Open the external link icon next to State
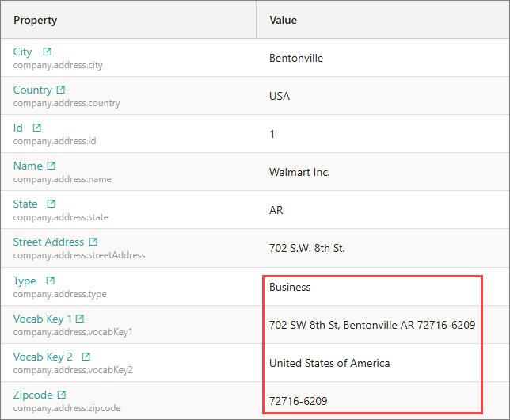510x420 pixels. pyautogui.click(x=51, y=204)
